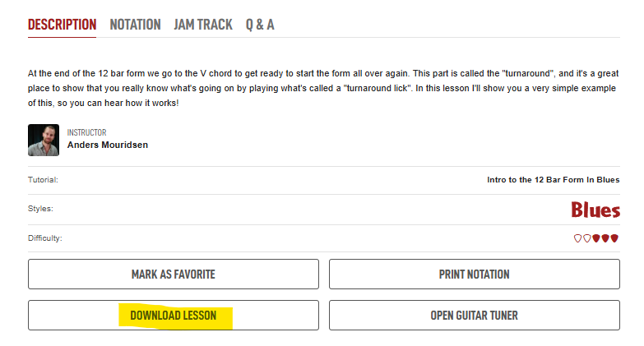The image size is (644, 346).
Task: Click the first outlined difficulty pick icon
Action: pos(577,238)
